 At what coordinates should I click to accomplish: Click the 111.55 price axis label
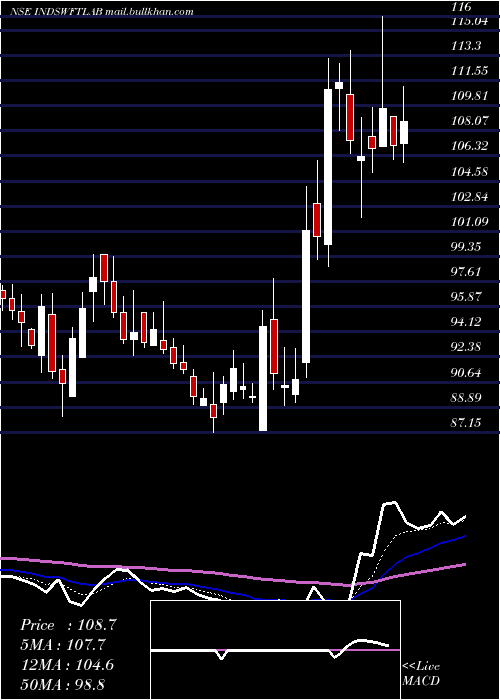click(x=469, y=71)
